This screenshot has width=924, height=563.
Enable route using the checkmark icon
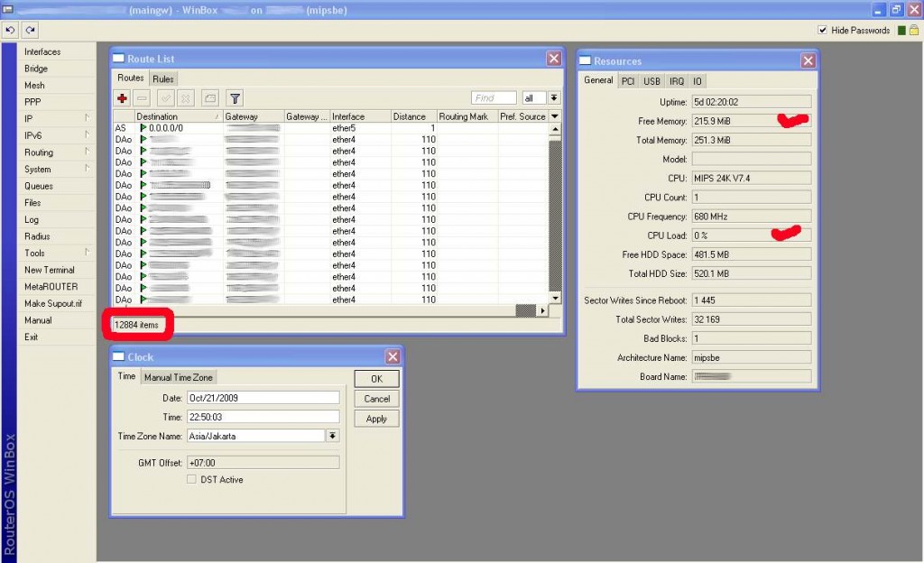[166, 98]
